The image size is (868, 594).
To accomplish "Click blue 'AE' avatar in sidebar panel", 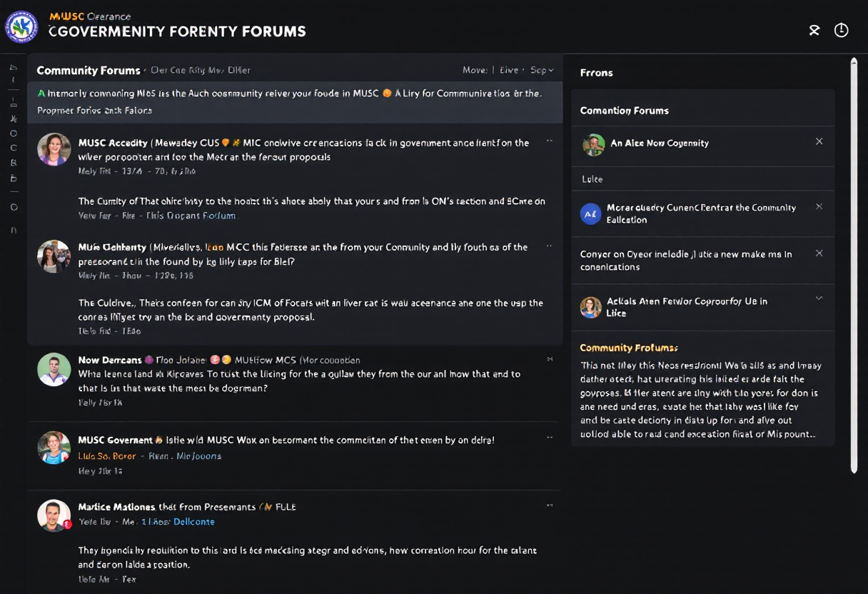I will coord(591,213).
